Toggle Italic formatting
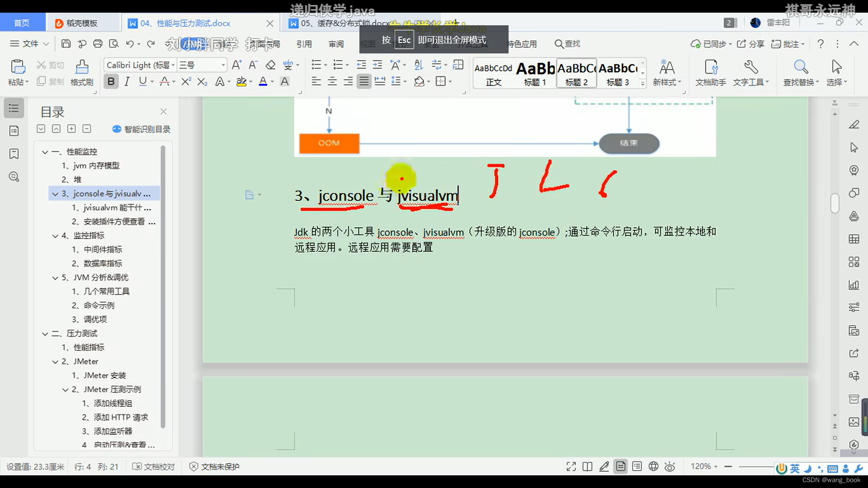The image size is (868, 488). [127, 81]
